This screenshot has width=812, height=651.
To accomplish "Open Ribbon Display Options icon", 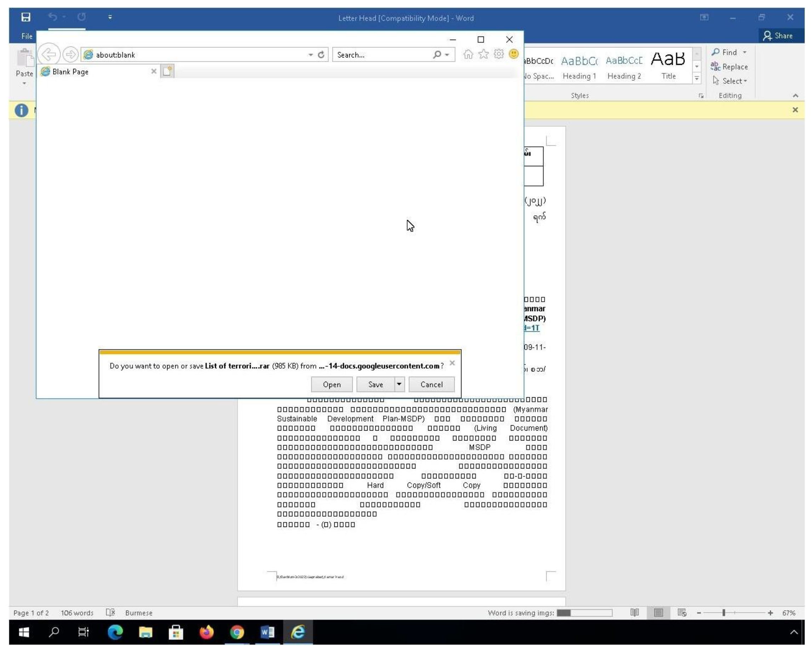I will (704, 17).
